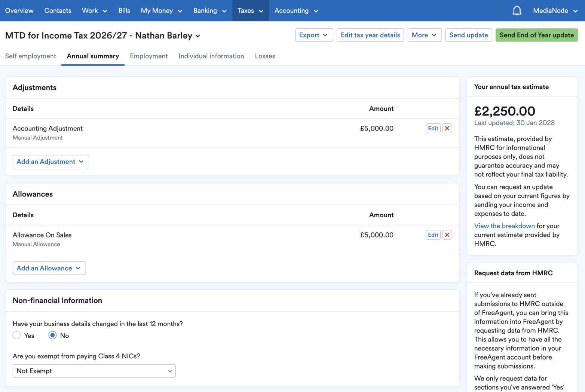This screenshot has height=392, width=585.
Task: Open the Class 4 NICs exemption dropdown
Action: pyautogui.click(x=94, y=371)
